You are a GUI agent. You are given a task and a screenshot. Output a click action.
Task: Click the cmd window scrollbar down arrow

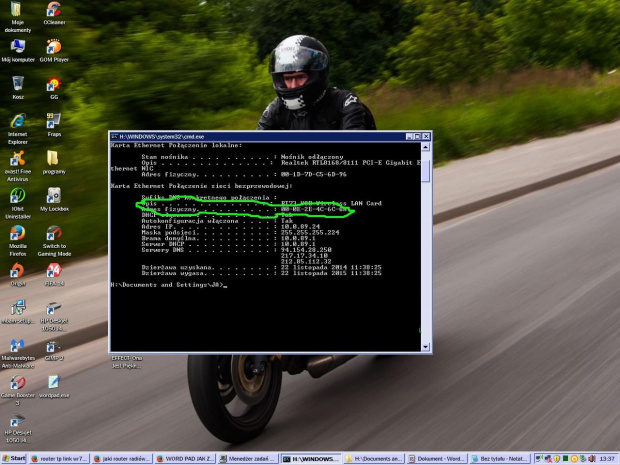426,346
